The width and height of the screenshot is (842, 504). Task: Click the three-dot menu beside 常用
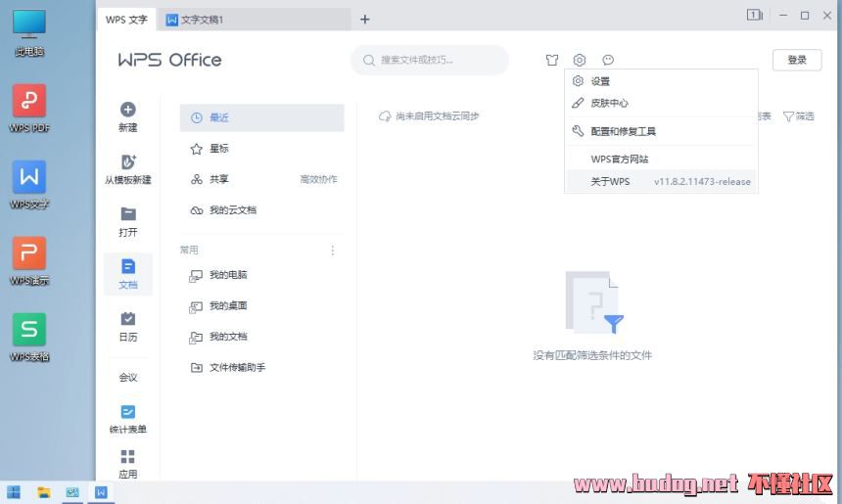[x=333, y=251]
